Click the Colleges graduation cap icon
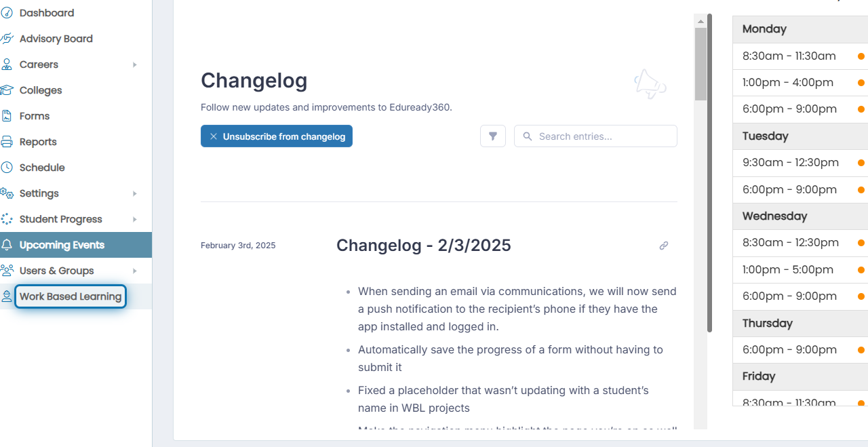Screen dimensions: 868x447 tap(7, 90)
